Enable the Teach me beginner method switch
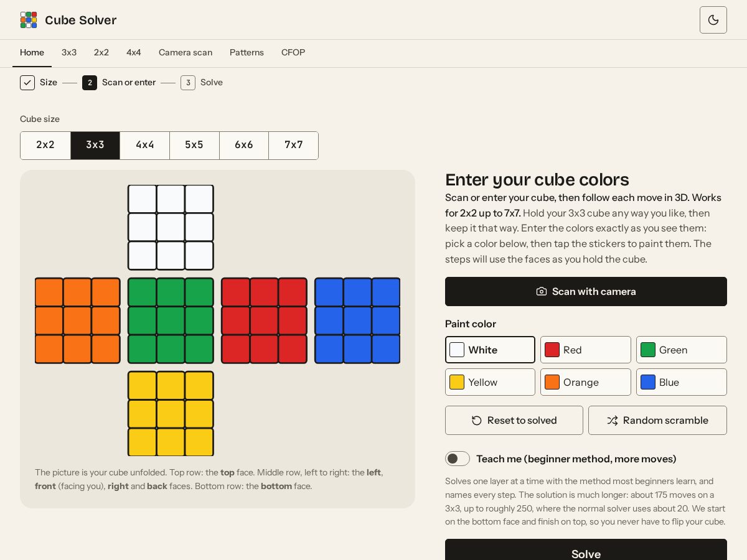Image resolution: width=747 pixels, height=560 pixels. pos(458,459)
